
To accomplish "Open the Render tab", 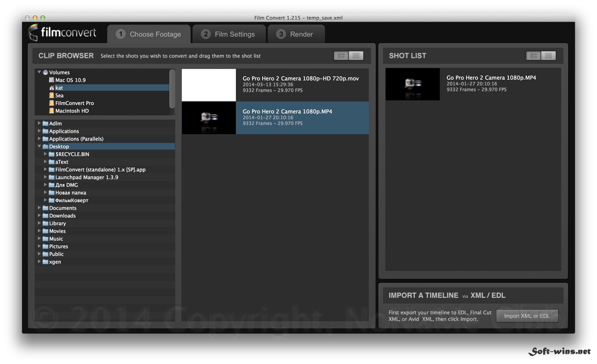I will [296, 34].
